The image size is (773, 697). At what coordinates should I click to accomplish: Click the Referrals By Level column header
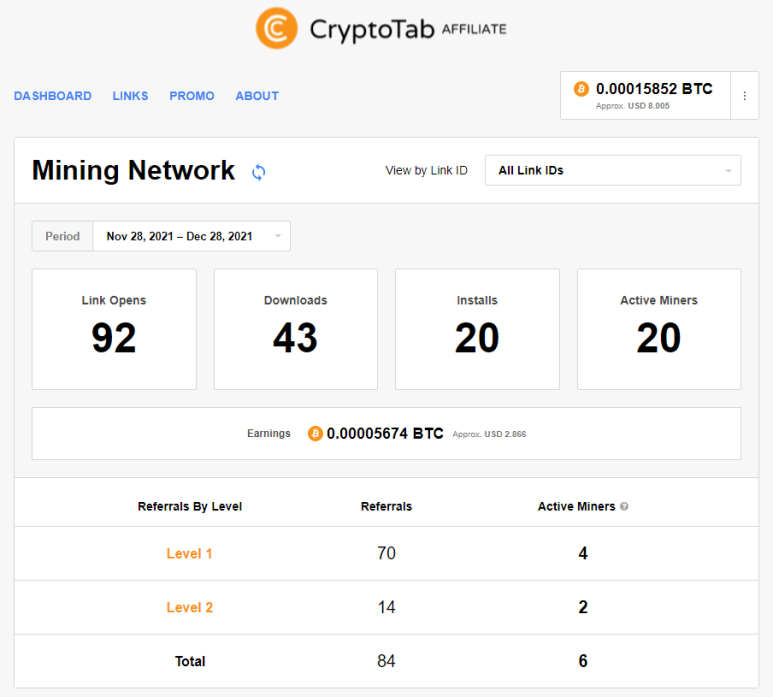pos(190,506)
